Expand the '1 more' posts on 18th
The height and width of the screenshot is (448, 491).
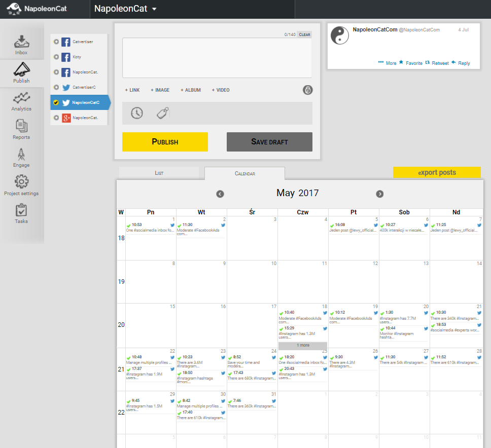303,345
